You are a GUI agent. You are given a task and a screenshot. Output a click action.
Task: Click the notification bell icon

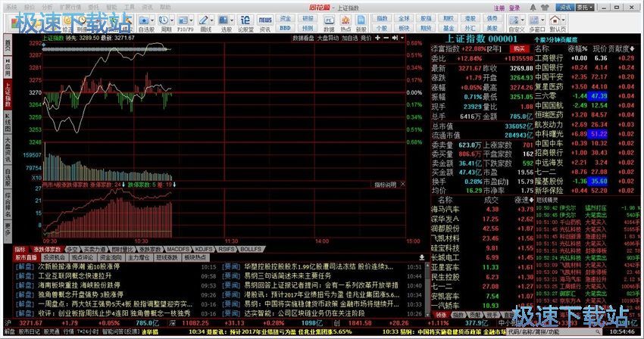(533, 8)
